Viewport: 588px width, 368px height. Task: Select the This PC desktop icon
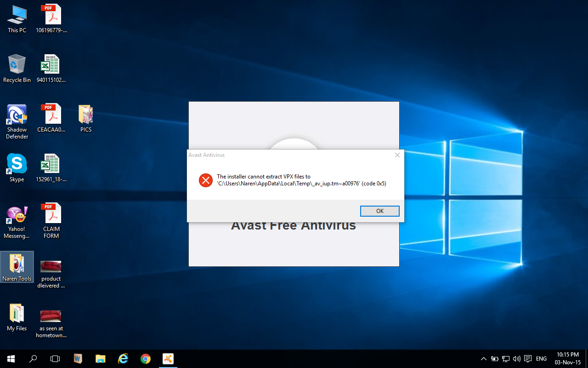click(x=17, y=19)
